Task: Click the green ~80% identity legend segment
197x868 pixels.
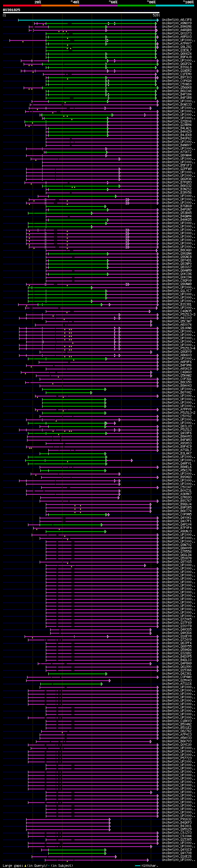Action: [x=137, y=6]
